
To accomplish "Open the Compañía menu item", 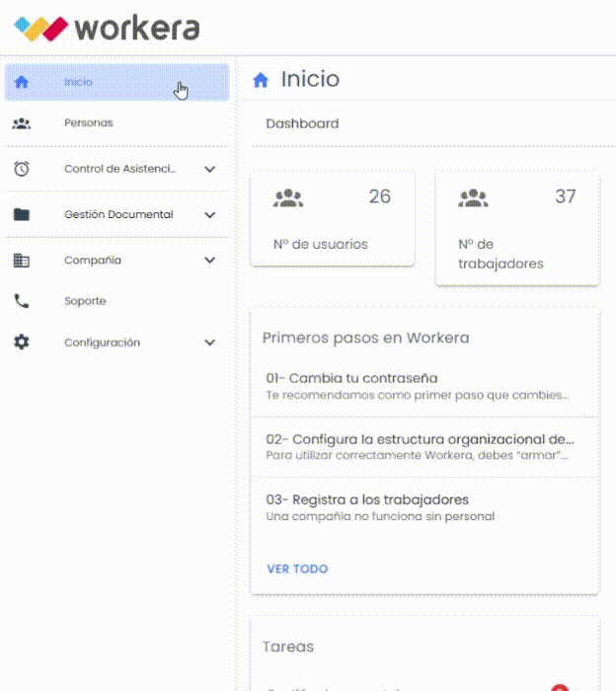I will point(116,260).
